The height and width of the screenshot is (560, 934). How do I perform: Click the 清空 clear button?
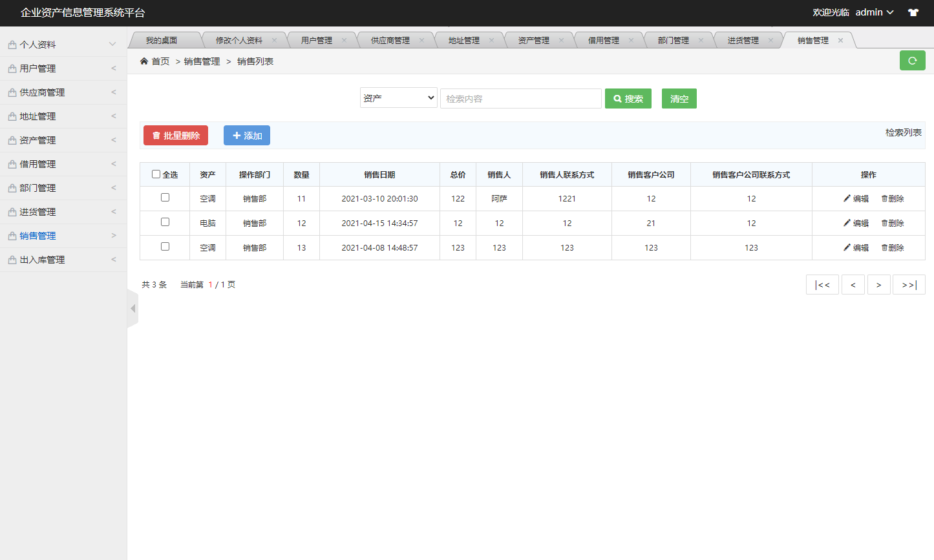point(679,98)
